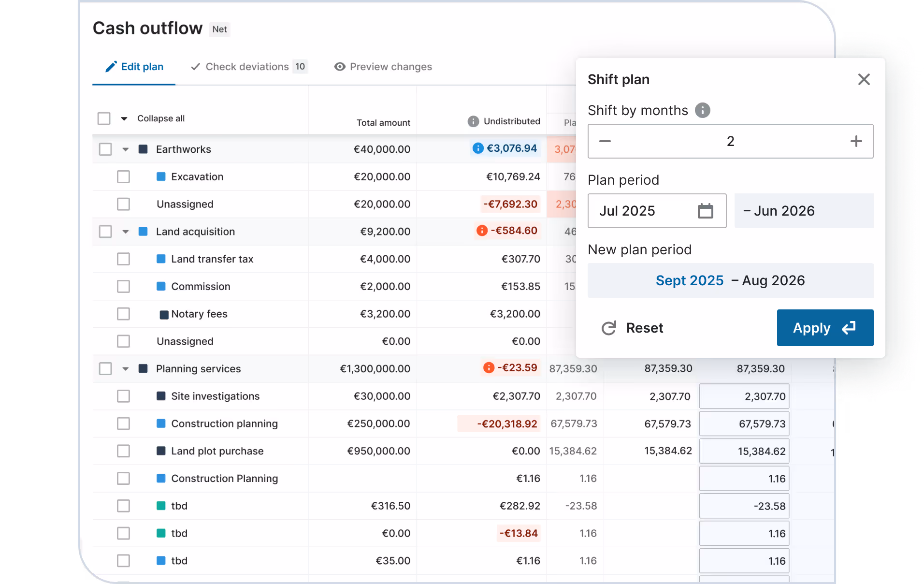Toggle the select-all checkbox in header

tap(104, 118)
